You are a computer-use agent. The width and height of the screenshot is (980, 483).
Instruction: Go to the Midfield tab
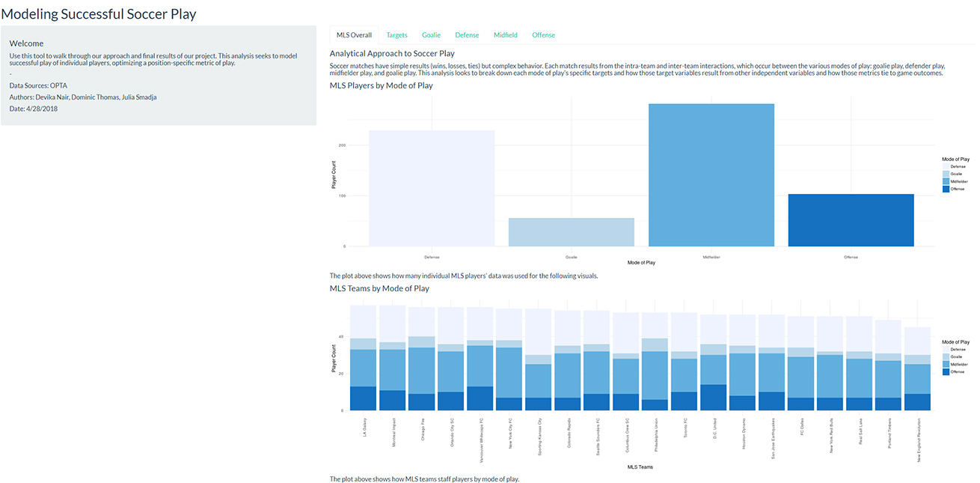(x=506, y=35)
